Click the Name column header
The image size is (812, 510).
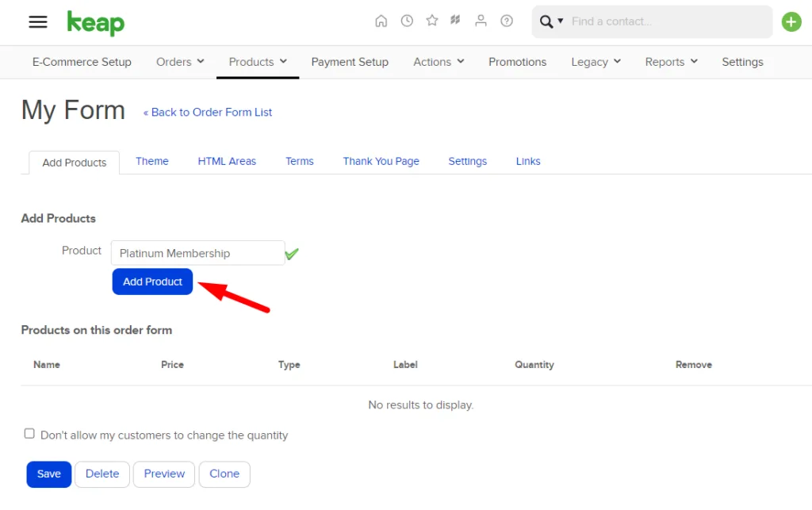(x=47, y=365)
